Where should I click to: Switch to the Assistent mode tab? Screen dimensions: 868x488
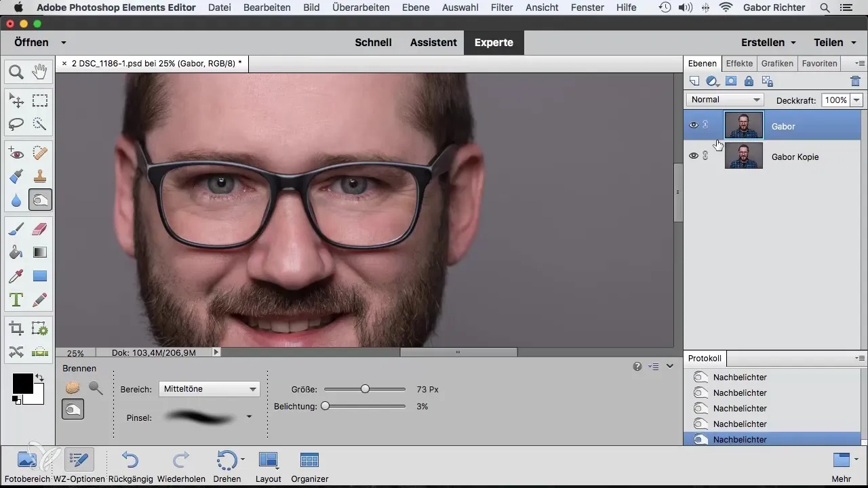click(x=433, y=42)
